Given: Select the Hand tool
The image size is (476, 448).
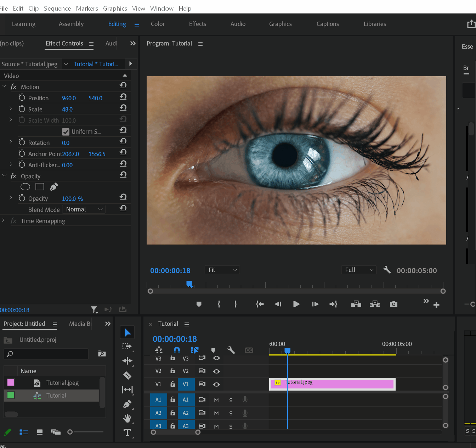Looking at the screenshot, I should pyautogui.click(x=127, y=419).
